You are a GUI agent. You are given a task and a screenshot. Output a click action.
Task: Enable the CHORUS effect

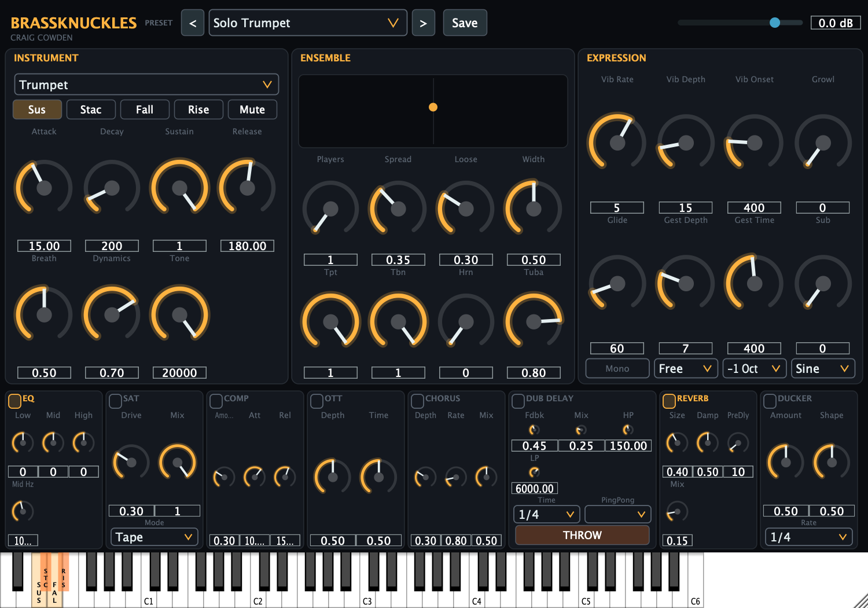[418, 401]
